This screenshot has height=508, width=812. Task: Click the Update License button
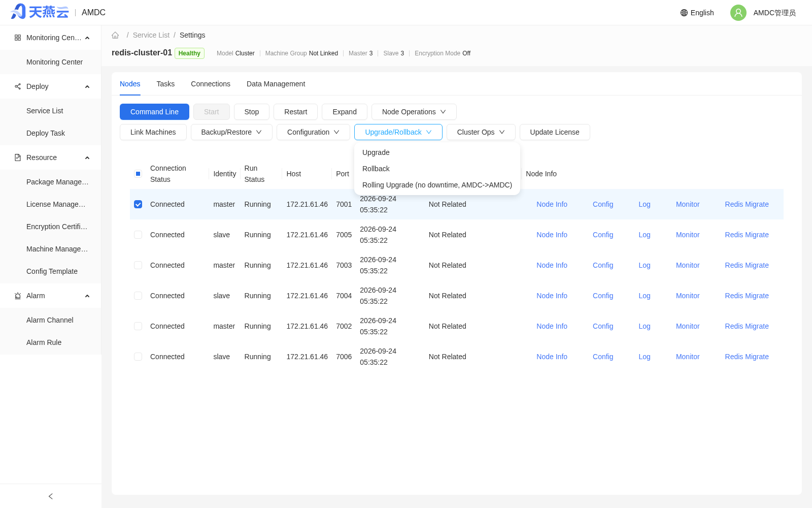pyautogui.click(x=555, y=132)
